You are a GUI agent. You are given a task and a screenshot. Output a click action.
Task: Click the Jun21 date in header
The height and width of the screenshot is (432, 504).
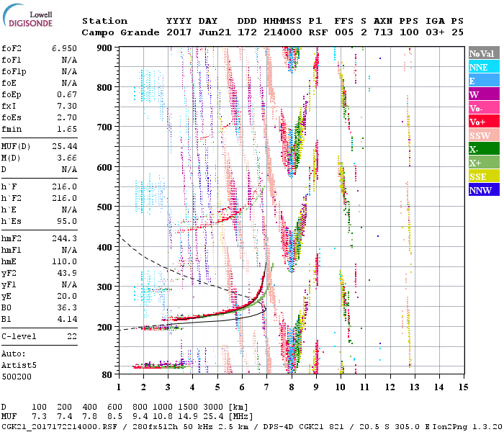pos(215,32)
